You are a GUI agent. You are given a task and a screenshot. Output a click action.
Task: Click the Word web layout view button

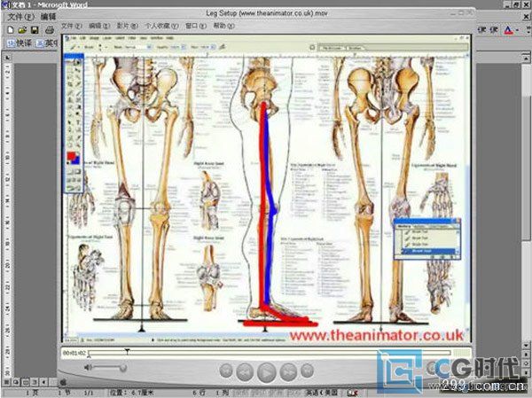click(16, 382)
